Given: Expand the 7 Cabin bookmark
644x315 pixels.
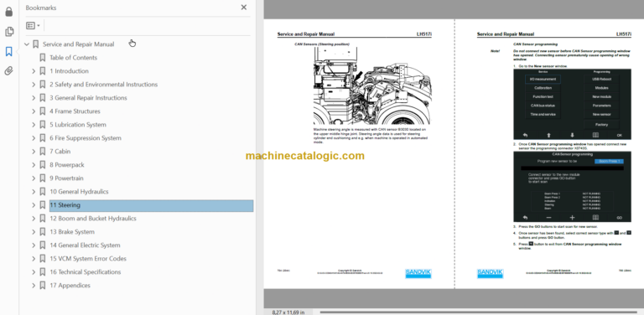Looking at the screenshot, I should (34, 152).
